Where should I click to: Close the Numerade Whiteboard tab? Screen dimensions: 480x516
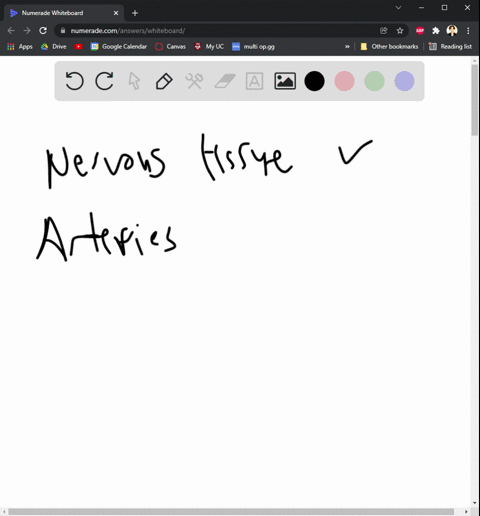coord(116,13)
